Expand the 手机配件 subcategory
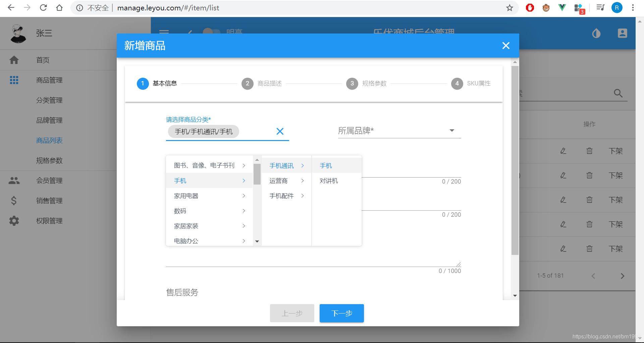 coord(286,196)
